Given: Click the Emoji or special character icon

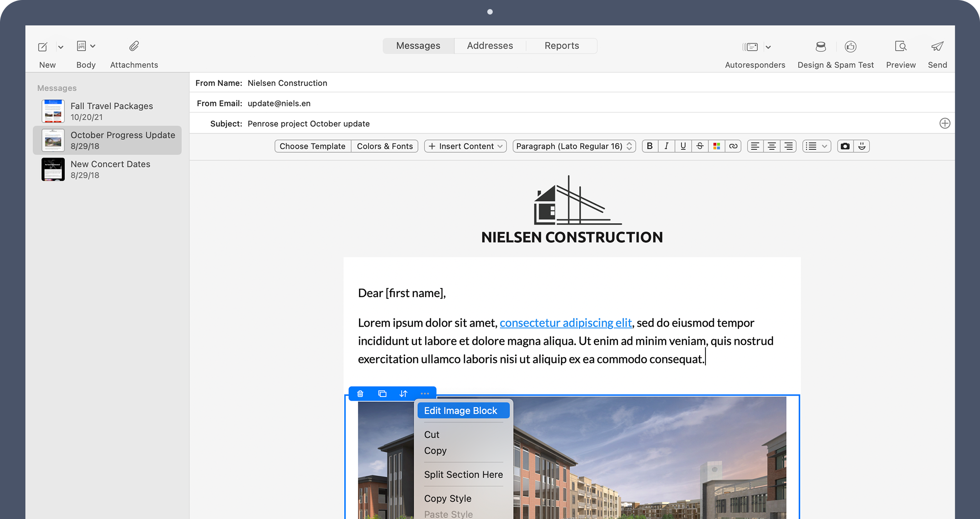Looking at the screenshot, I should (x=862, y=146).
